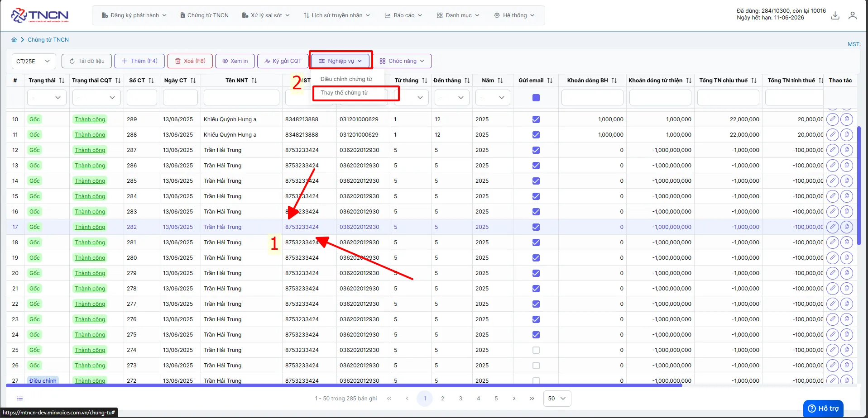868x418 pixels.
Task: Click Xem in button
Action: pos(235,61)
